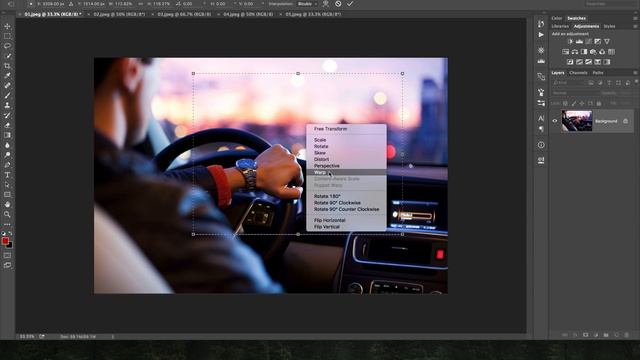Select the Rectangular Marquee tool
This screenshot has height=360, width=640.
(x=7, y=36)
